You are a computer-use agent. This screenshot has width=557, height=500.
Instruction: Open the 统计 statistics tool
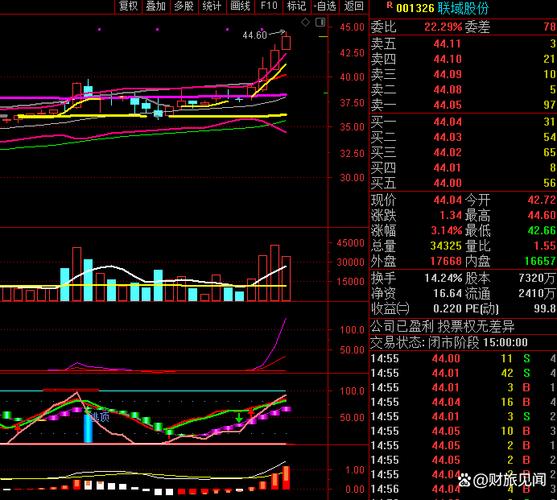click(212, 6)
